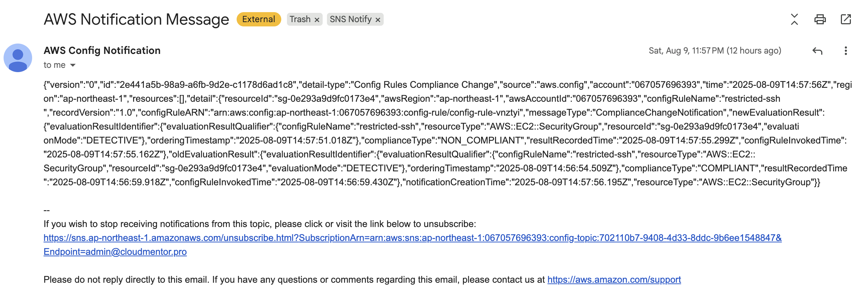This screenshot has width=868, height=302.
Task: Remove the Trash label with its x
Action: (317, 20)
